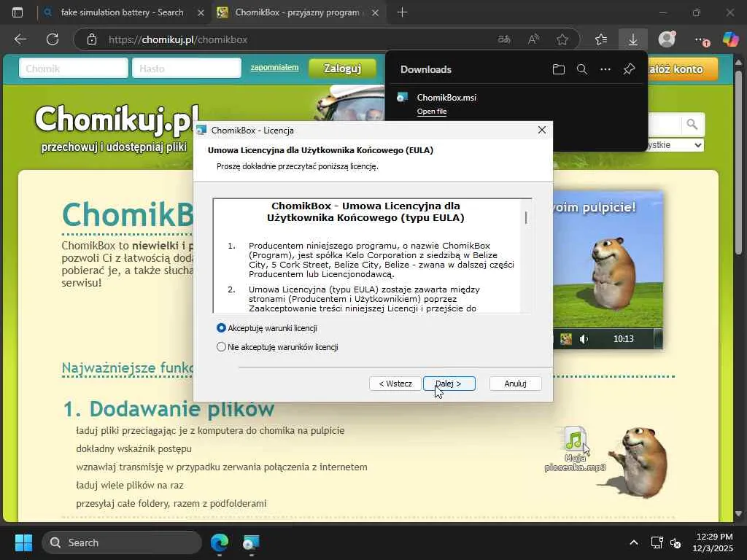The width and height of the screenshot is (747, 560).
Task: Click the browser Downloads toolbar icon
Action: [632, 39]
